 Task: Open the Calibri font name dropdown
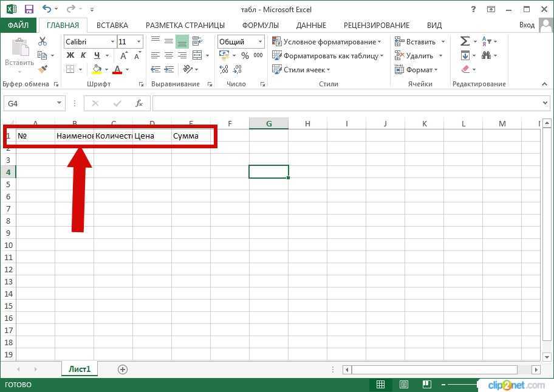pyautogui.click(x=113, y=42)
